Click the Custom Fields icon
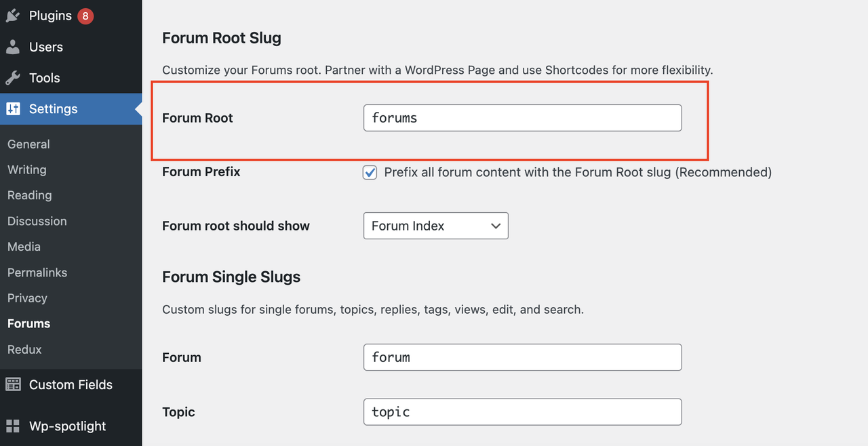 click(x=13, y=384)
